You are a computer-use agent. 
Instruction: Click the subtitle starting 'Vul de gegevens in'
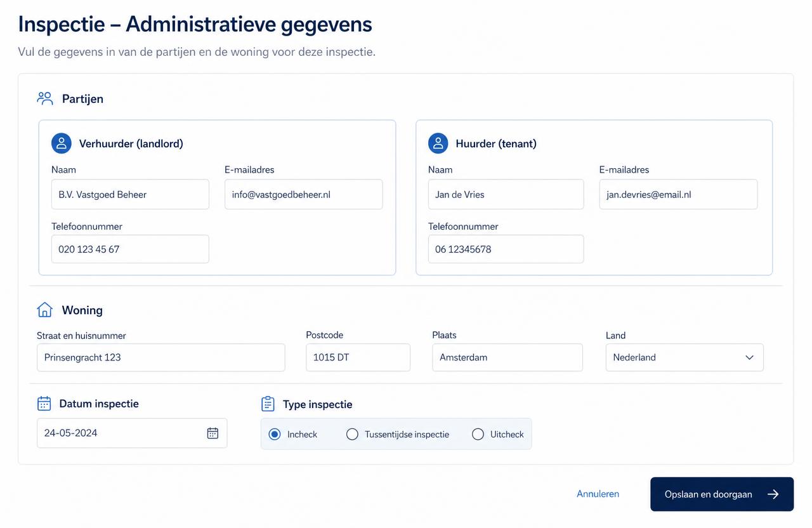[x=197, y=51]
